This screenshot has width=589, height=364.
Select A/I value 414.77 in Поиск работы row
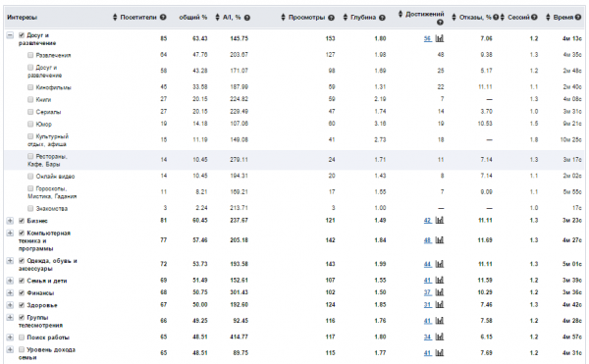coord(239,337)
